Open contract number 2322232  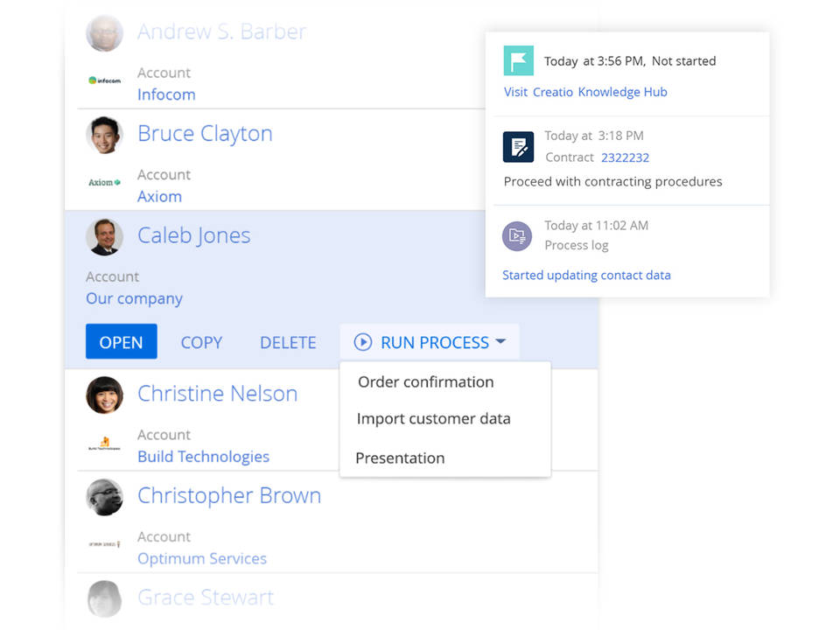tap(625, 157)
